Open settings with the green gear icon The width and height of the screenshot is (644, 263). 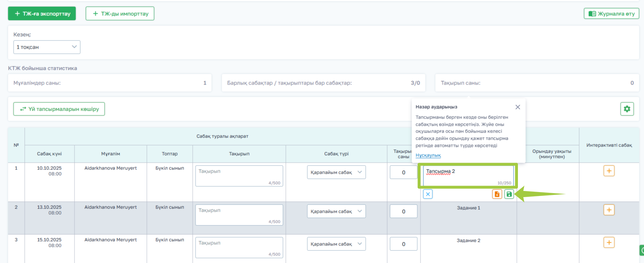tap(627, 109)
